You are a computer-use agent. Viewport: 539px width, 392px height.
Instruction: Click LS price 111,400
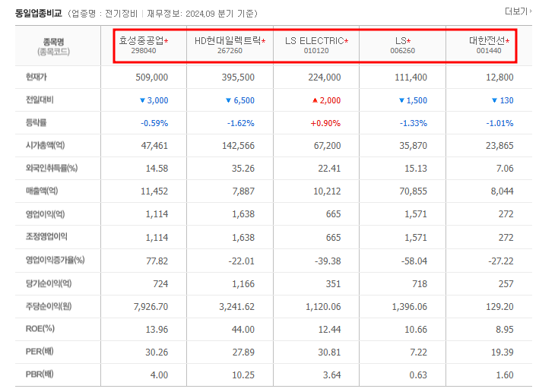point(411,77)
